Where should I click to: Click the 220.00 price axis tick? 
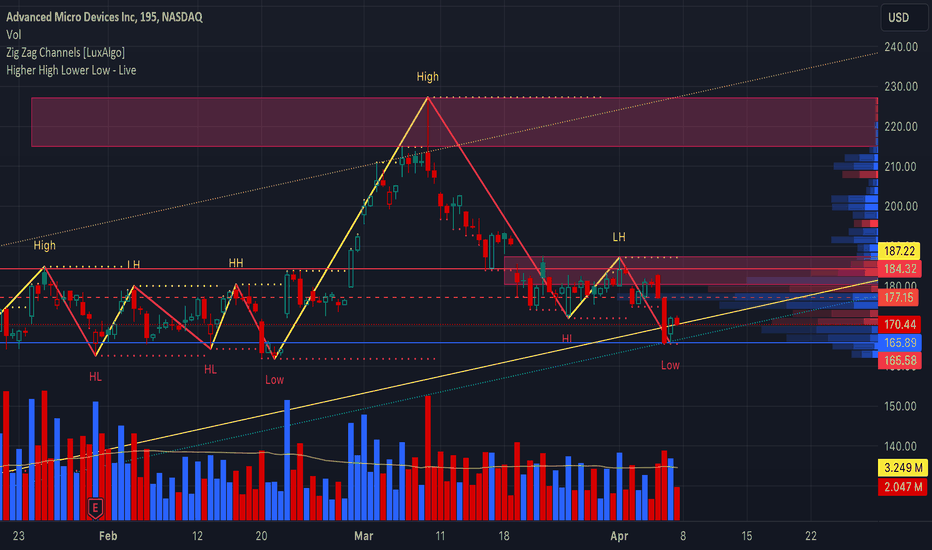coord(900,127)
